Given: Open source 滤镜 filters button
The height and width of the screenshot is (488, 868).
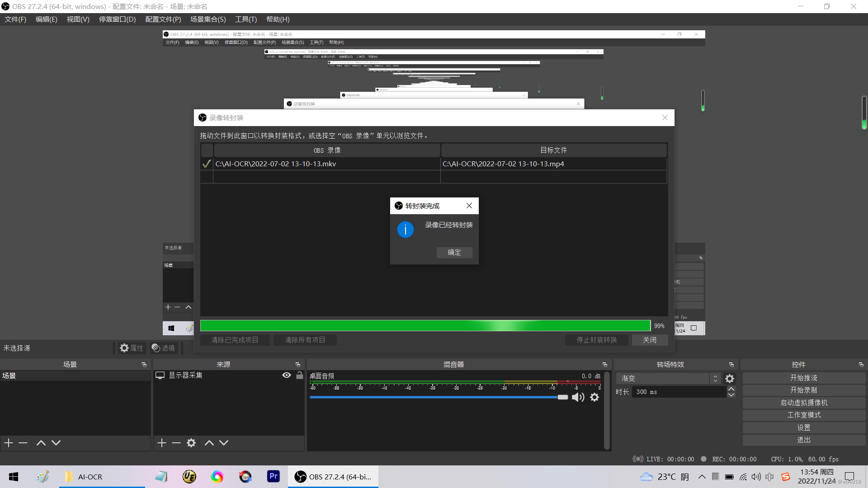Looking at the screenshot, I should (163, 348).
